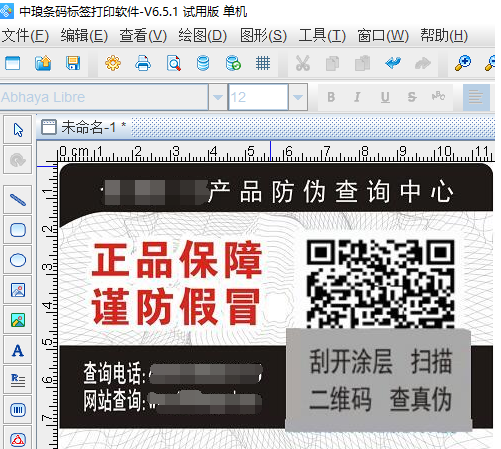Open the 窗口(W) menu

[x=383, y=35]
